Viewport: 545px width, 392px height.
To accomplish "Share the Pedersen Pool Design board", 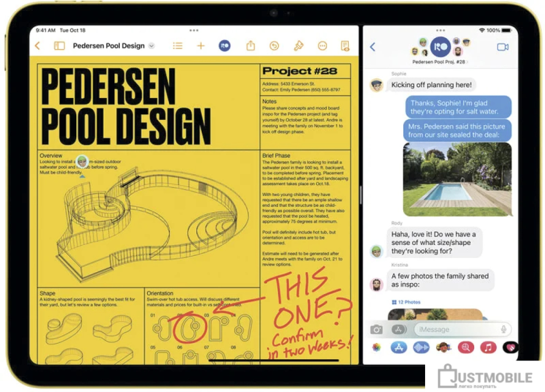I will (x=251, y=46).
